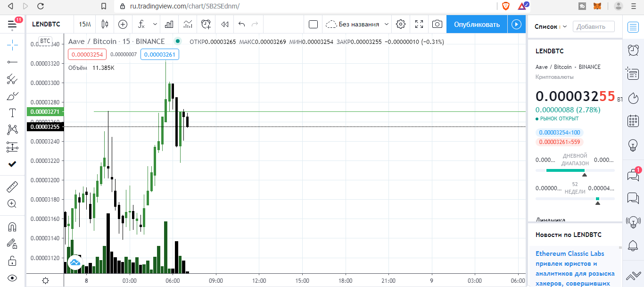The width and height of the screenshot is (644, 287).
Task: Select the brush drawing tool
Action: [12, 96]
